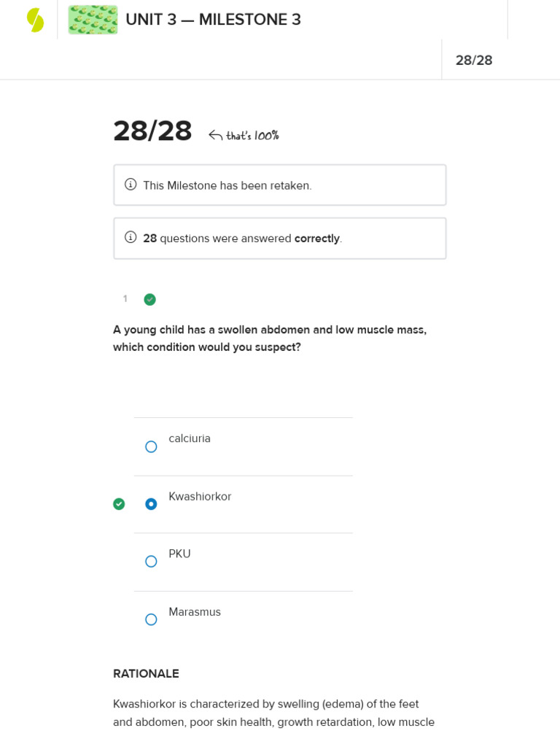Open the Unit 3 course thumbnail
Screen dimensions: 560x747
pyautogui.click(x=93, y=20)
